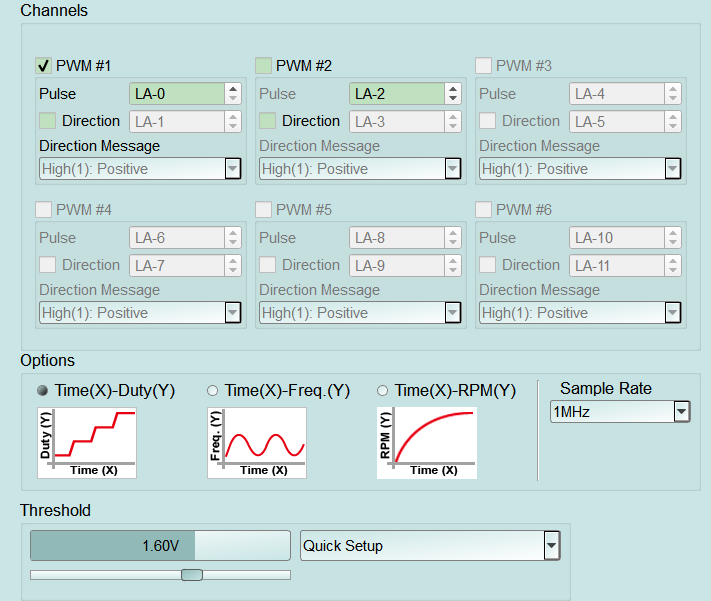The image size is (711, 601).
Task: Click the RPM vs Time graph thumbnail
Action: 427,443
